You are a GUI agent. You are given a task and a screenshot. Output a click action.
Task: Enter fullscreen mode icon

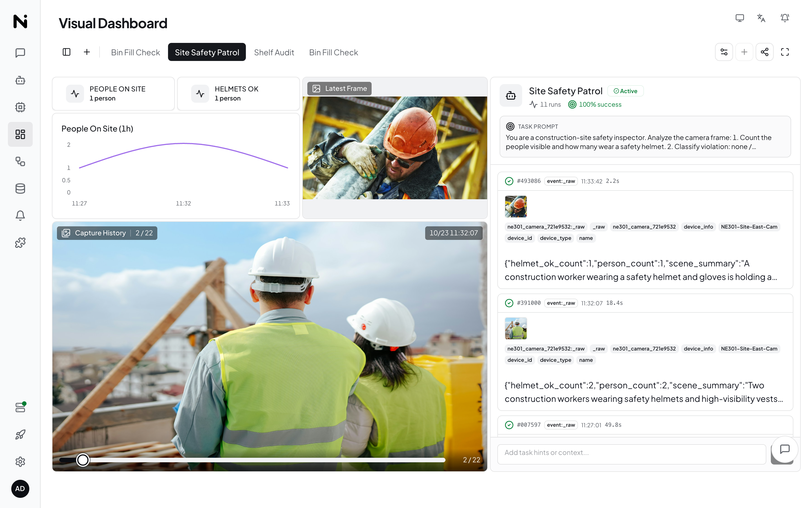coord(785,52)
